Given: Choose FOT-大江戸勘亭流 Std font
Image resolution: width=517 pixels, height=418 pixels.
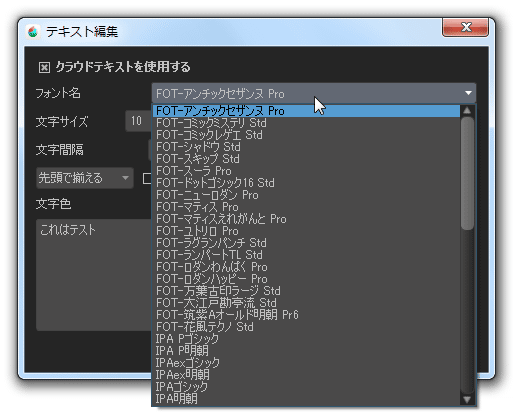Looking at the screenshot, I should click(x=306, y=303).
